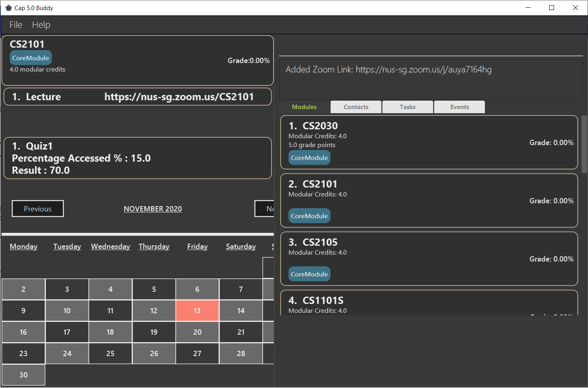Select day 21 on calendar
The height and width of the screenshot is (388, 588).
[241, 332]
